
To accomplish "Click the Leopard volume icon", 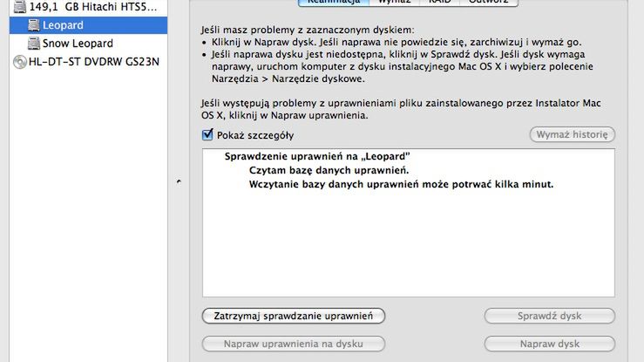I will (x=34, y=25).
